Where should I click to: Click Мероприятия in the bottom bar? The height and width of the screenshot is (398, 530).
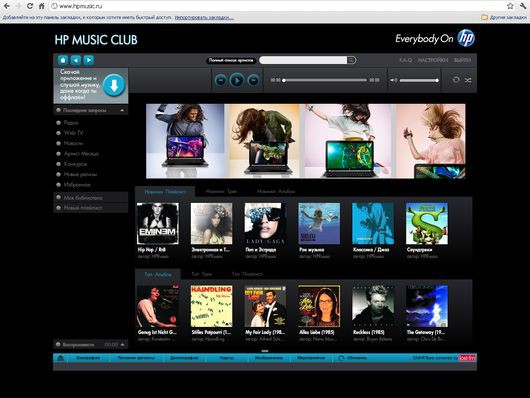(x=311, y=358)
